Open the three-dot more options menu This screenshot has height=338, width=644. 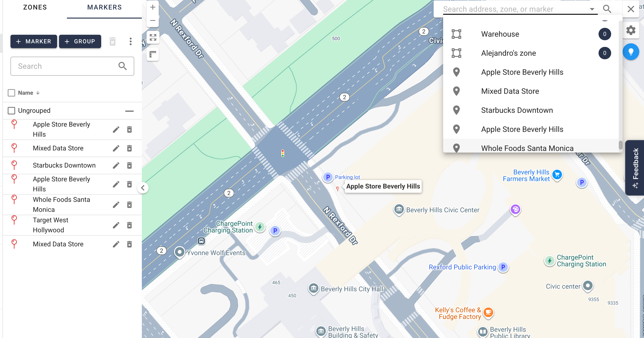coord(130,41)
